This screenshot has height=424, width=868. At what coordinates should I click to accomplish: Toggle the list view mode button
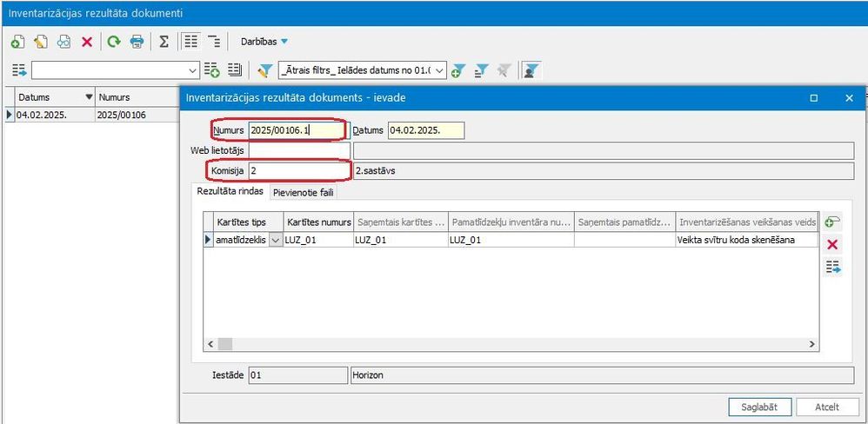point(190,42)
